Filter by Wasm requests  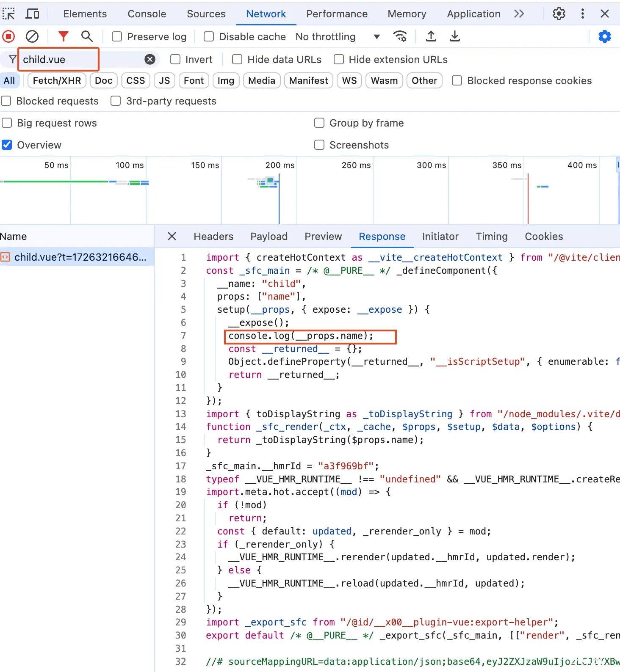(384, 80)
